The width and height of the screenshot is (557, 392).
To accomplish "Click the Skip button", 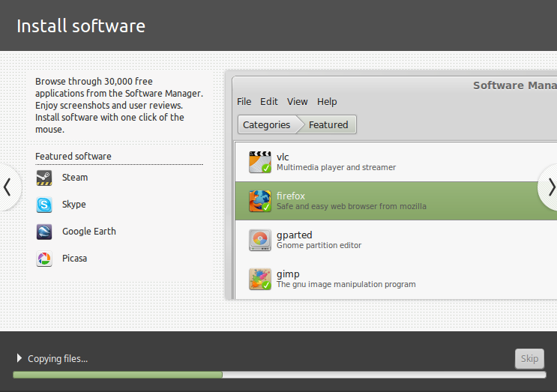I will [x=530, y=358].
